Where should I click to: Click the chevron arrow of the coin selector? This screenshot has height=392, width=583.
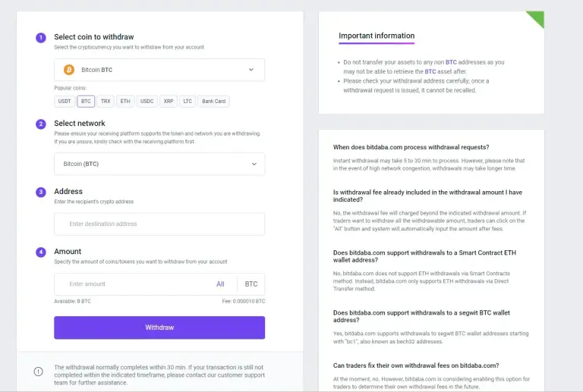coord(251,70)
